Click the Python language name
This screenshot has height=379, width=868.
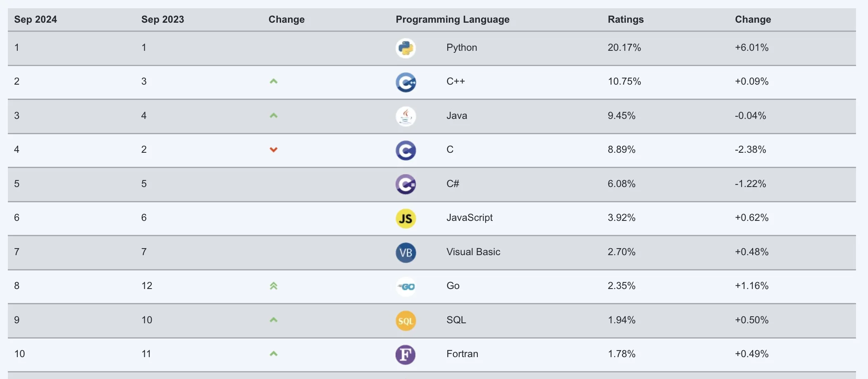[x=461, y=47]
